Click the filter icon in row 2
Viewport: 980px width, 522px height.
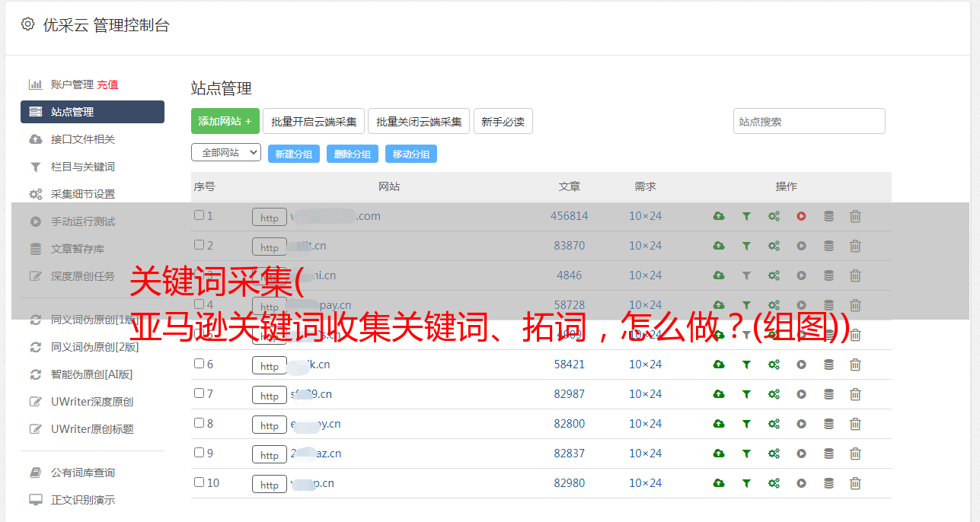746,246
